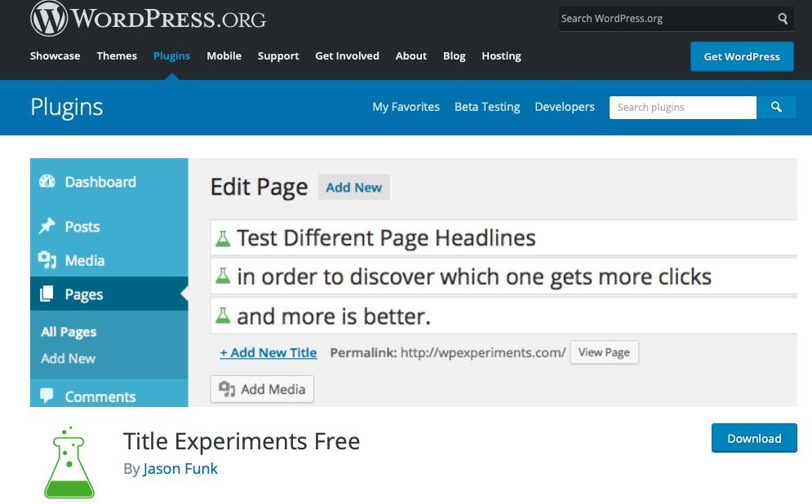812x504 pixels.
Task: Click the Get WordPress button
Action: click(742, 56)
